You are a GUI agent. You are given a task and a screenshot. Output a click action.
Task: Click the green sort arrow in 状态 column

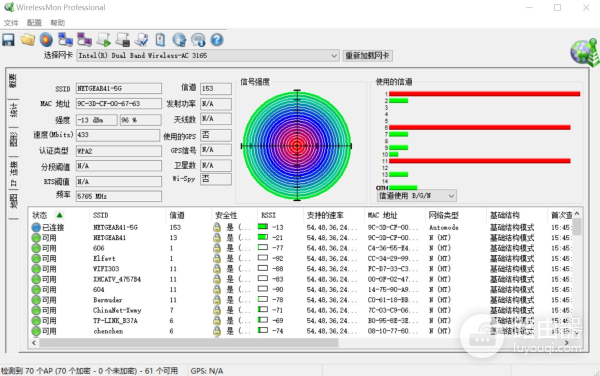point(59,215)
